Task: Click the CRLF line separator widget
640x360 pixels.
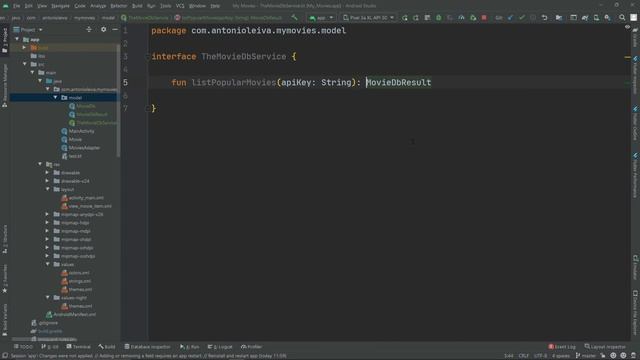Action: (523, 356)
